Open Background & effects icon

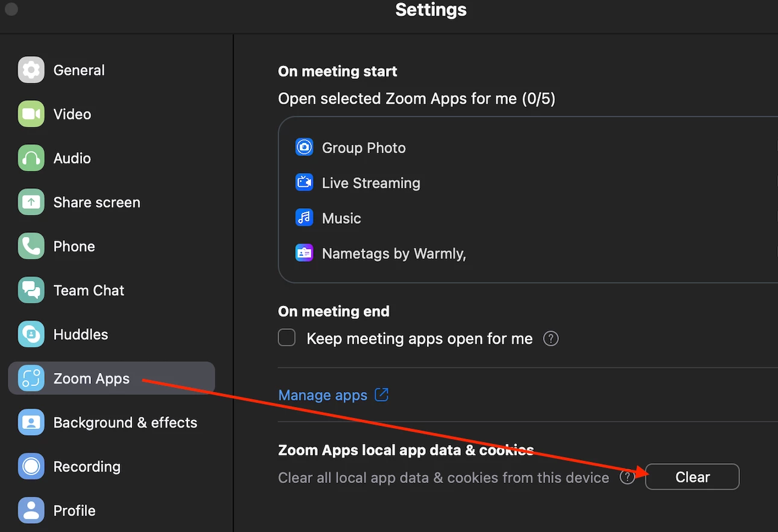point(31,422)
